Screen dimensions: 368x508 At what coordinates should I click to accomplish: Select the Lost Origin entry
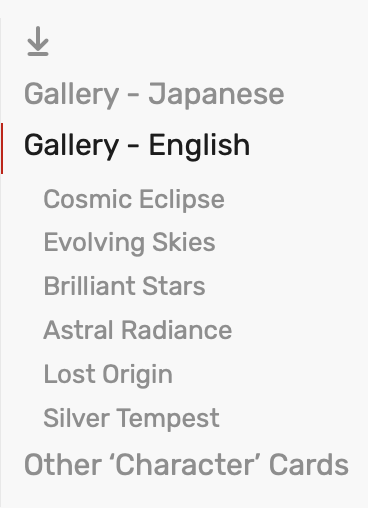point(108,375)
